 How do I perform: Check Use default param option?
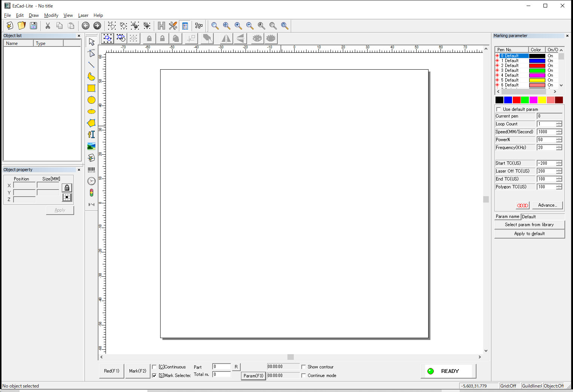click(x=499, y=109)
